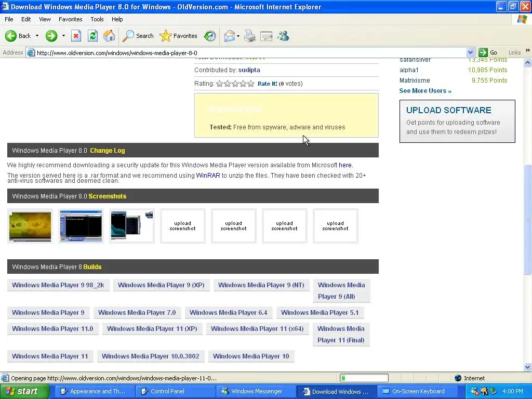Viewport: 532px width, 399px height.
Task: Go back with the Back arrow button
Action: coord(18,36)
